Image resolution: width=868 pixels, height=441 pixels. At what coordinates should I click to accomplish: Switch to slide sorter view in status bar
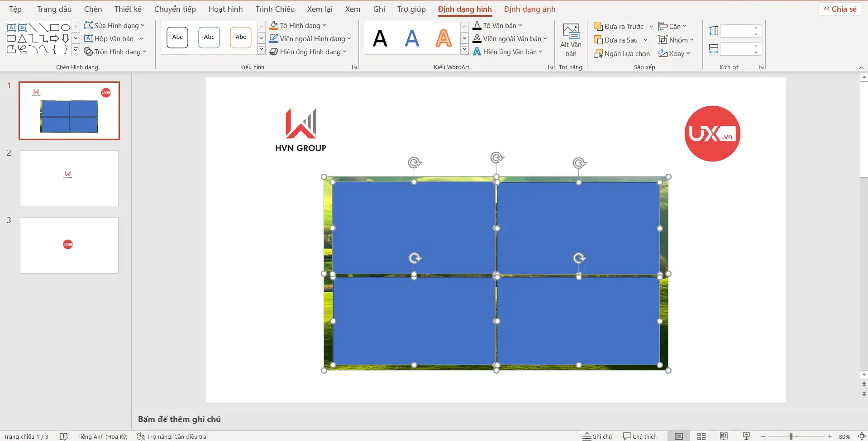point(701,436)
